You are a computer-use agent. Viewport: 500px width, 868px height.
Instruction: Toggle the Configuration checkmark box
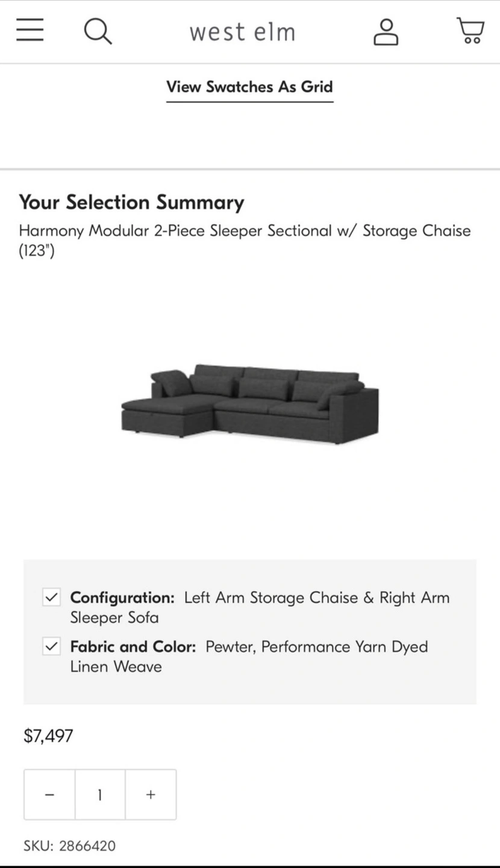51,597
